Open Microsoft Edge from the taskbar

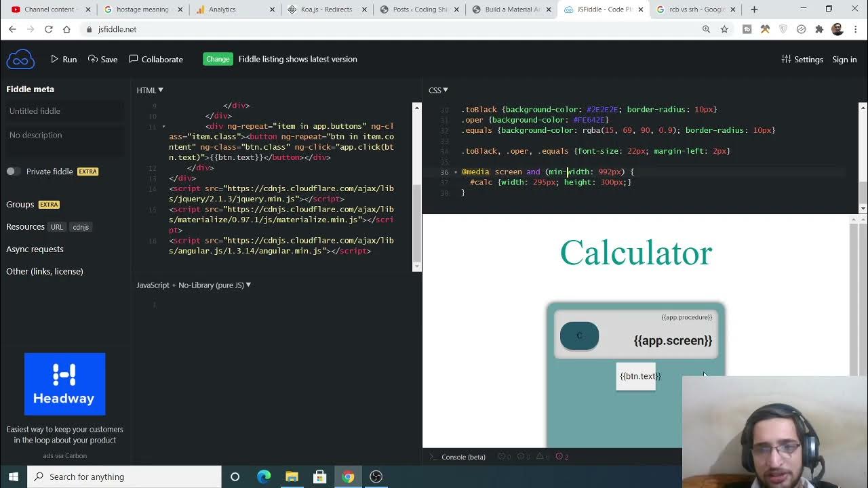(x=264, y=476)
